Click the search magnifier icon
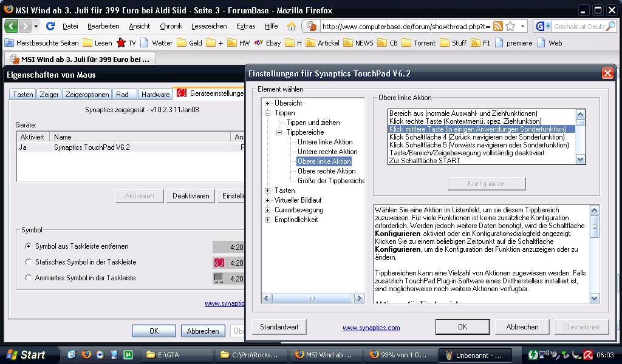 (x=611, y=27)
